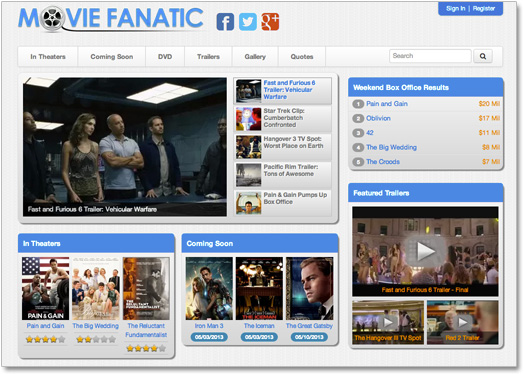Play the featured Fast and Furious 6 trailer
The width and height of the screenshot is (524, 374).
pyautogui.click(x=425, y=251)
